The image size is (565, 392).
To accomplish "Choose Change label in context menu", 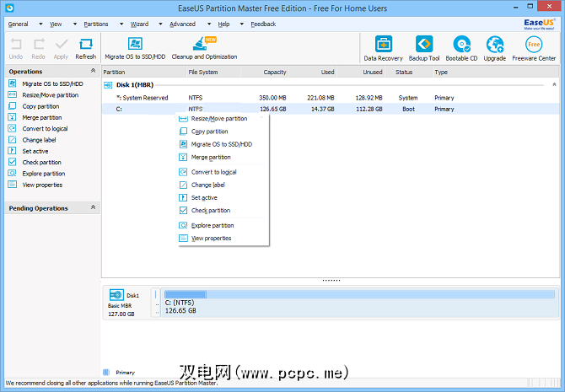I will [223, 185].
